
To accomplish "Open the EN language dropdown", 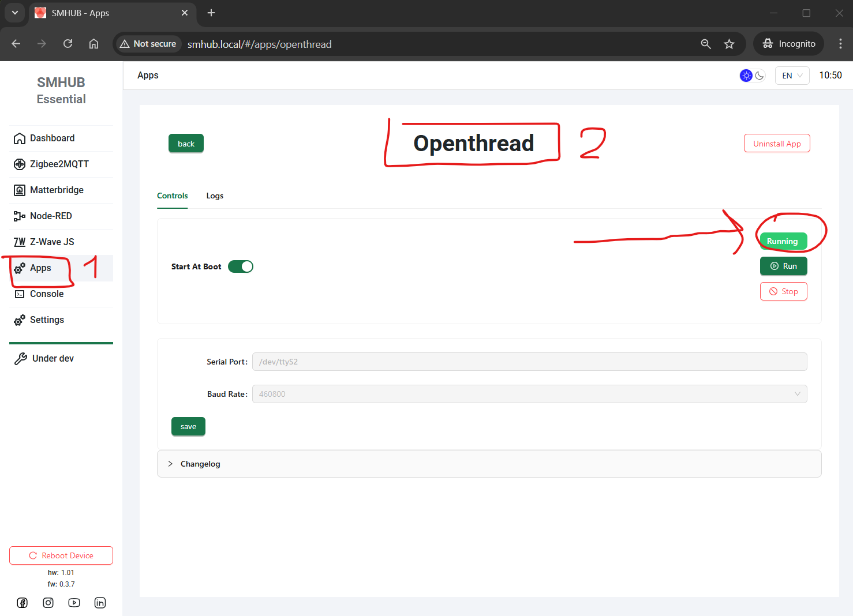I will (792, 76).
